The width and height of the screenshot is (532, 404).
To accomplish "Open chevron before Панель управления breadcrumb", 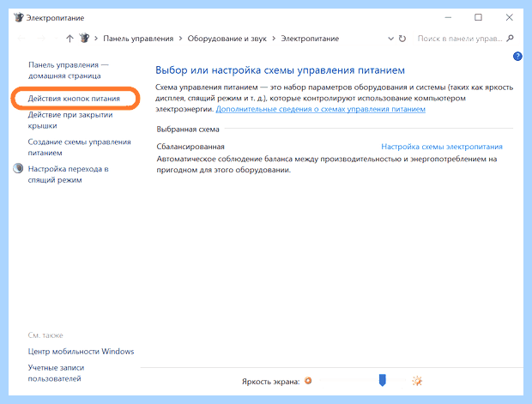I will click(96, 39).
